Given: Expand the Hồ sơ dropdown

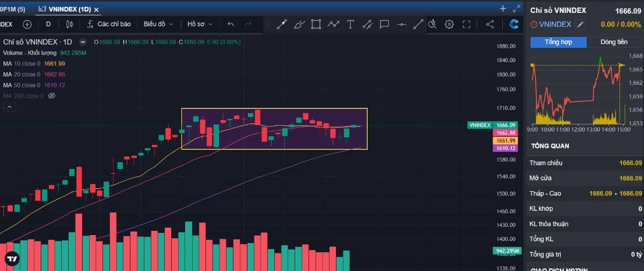Looking at the screenshot, I should point(200,24).
